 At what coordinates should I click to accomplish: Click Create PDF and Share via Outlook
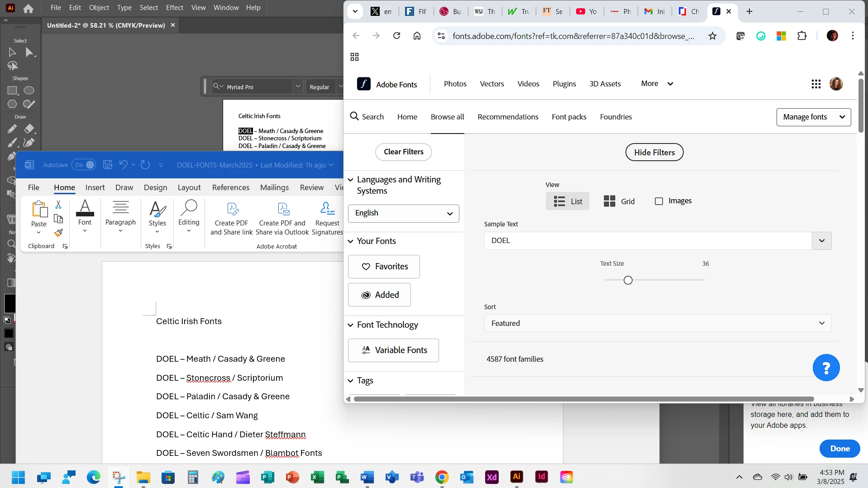click(282, 218)
